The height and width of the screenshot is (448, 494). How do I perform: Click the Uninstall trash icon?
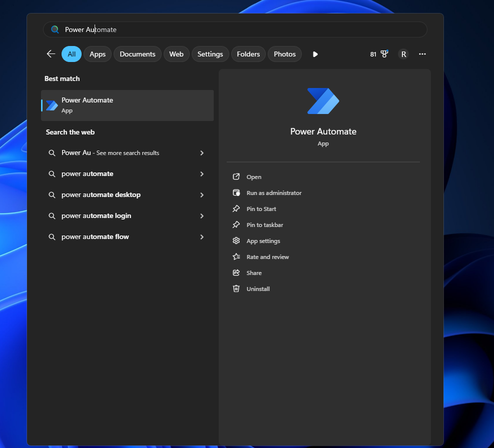coord(236,289)
